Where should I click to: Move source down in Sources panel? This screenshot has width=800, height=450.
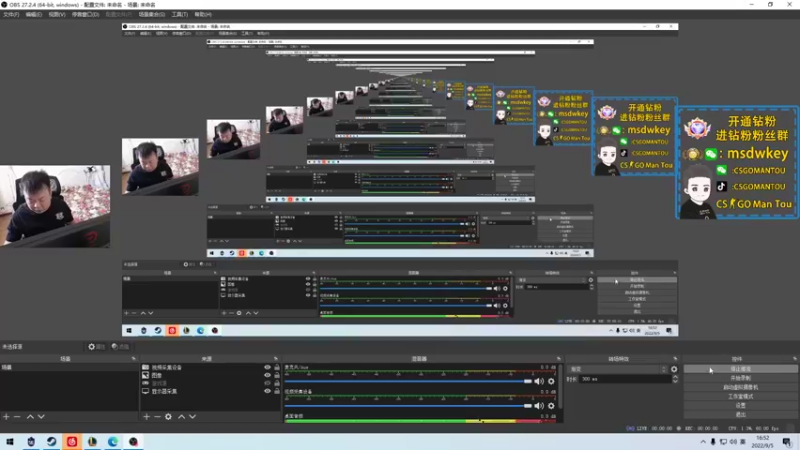[x=192, y=417]
